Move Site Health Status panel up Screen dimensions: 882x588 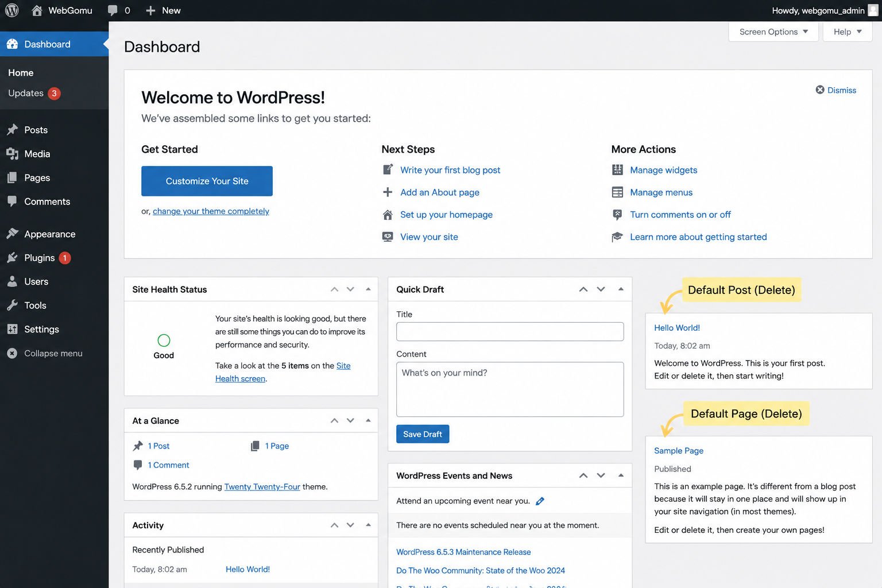334,289
